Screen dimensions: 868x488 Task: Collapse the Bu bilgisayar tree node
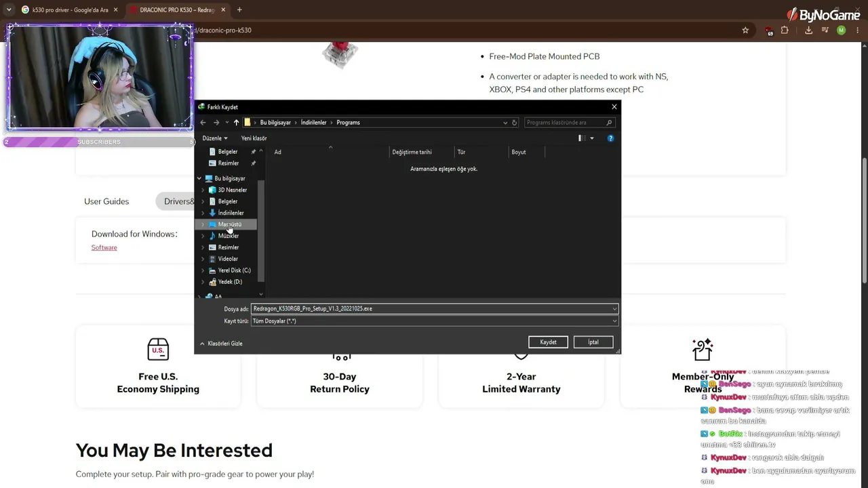(199, 178)
